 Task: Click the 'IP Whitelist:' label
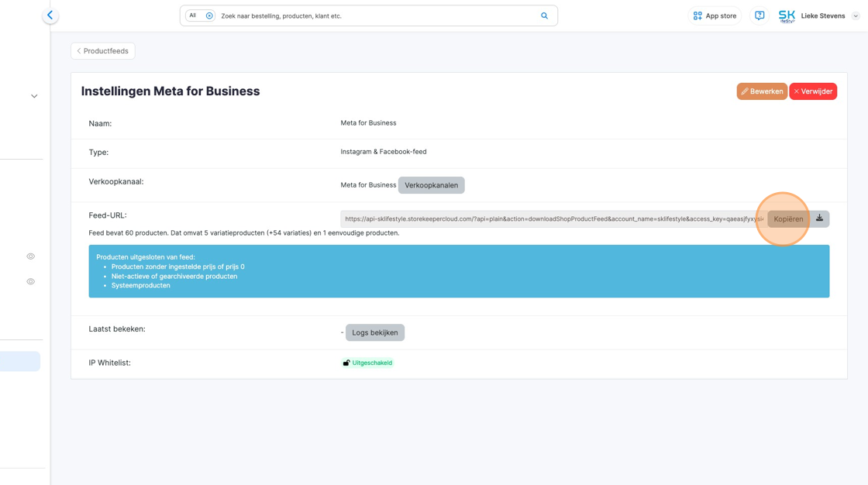pos(109,363)
